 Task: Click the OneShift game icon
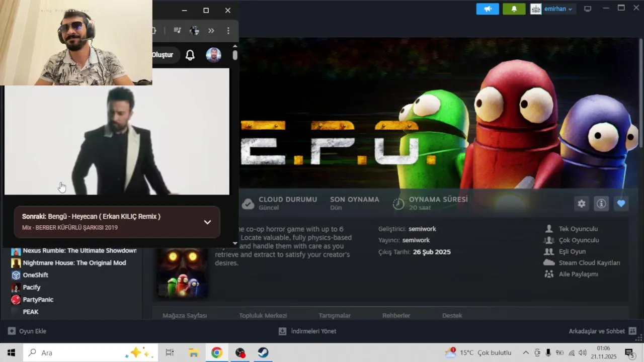point(16,275)
